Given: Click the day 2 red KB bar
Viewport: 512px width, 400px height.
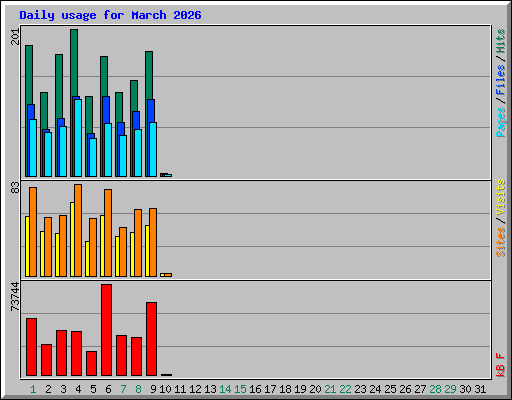Looking at the screenshot, I should (x=46, y=360).
